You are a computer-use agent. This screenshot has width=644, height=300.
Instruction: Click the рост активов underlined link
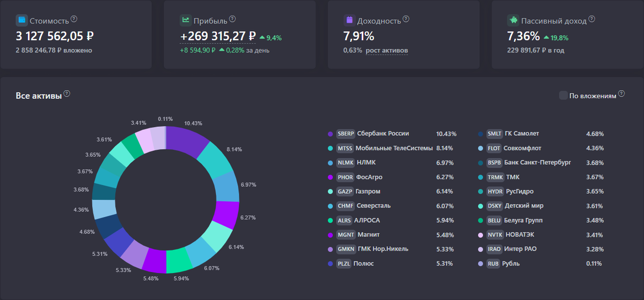[387, 50]
